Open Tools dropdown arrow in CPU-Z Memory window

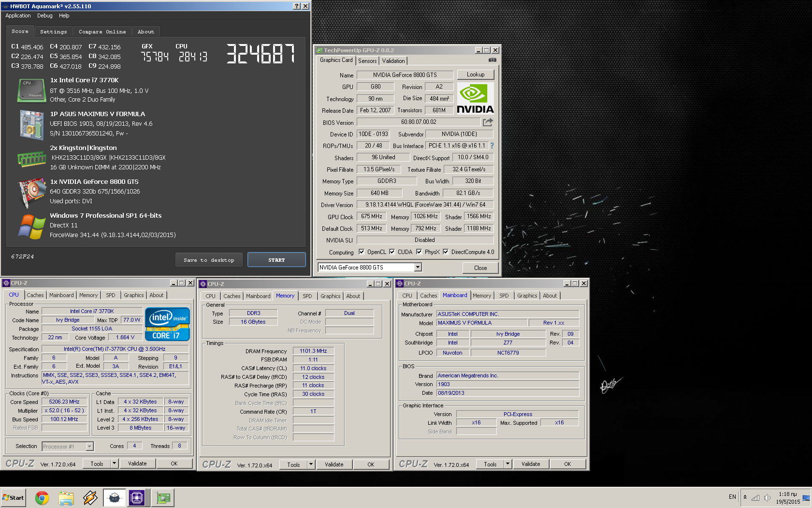(311, 464)
